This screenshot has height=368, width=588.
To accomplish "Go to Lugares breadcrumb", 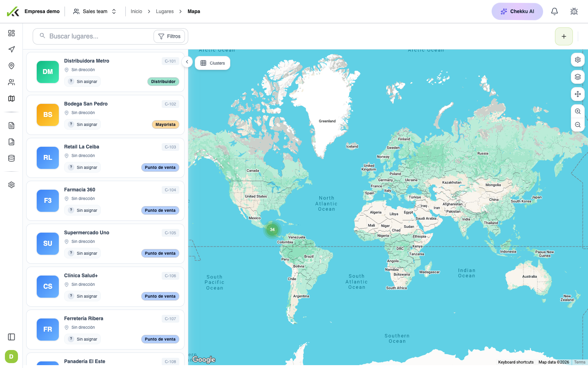I will tap(165, 11).
